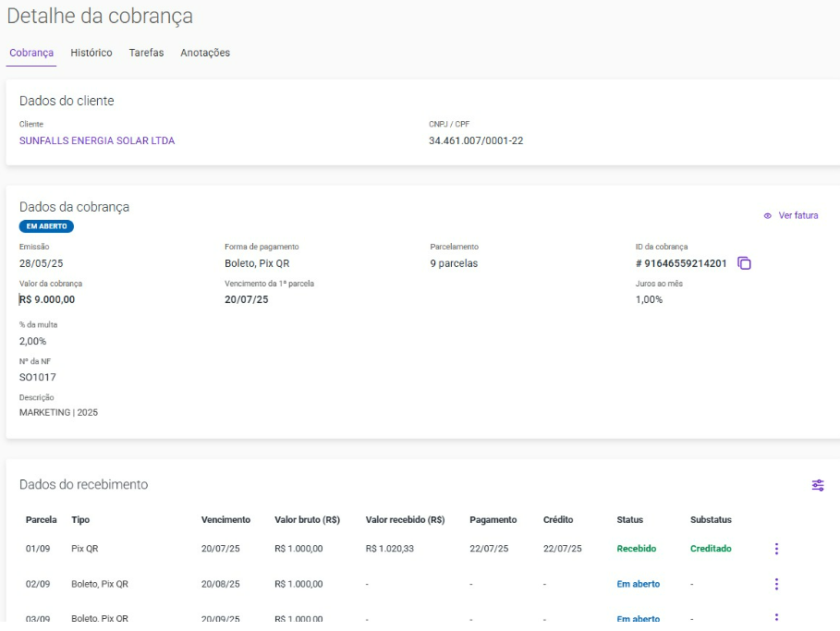This screenshot has width=840, height=631.
Task: Open three-dot menu for parcela 02/09
Action: click(x=776, y=584)
